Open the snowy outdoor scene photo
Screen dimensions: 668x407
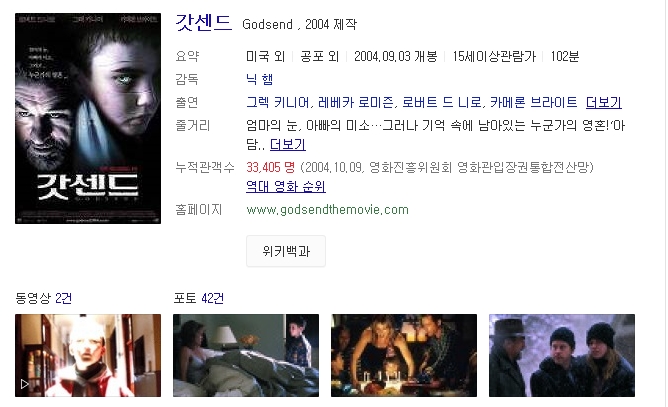(x=562, y=355)
